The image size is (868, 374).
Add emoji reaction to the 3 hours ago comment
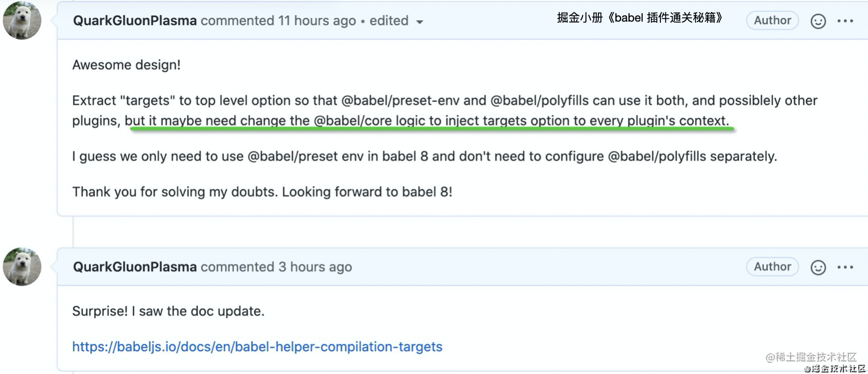818,267
